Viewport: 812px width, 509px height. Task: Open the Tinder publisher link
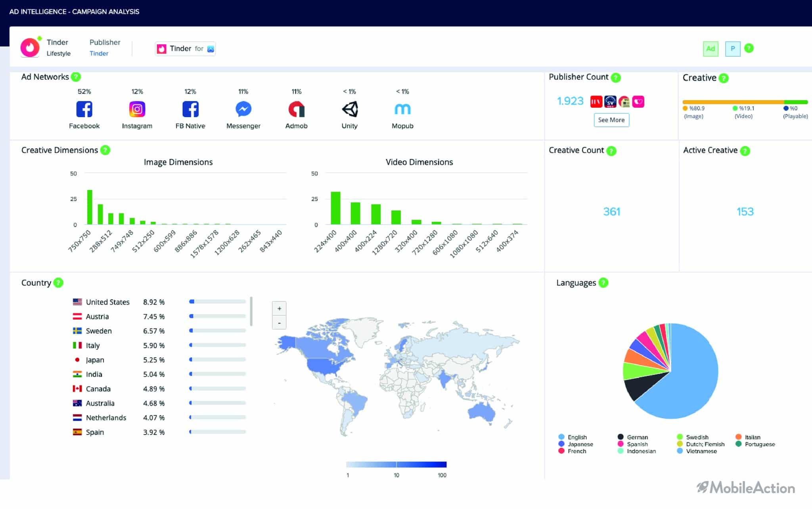coord(99,53)
